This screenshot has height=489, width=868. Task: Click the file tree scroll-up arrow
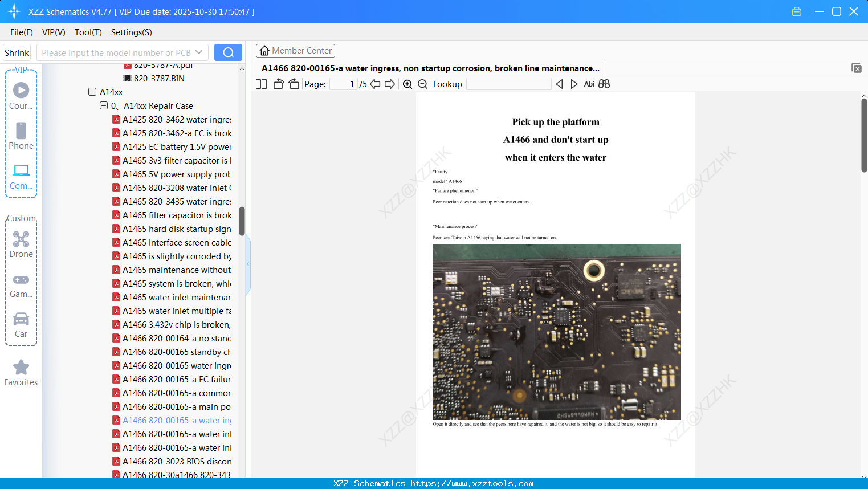[x=242, y=68]
